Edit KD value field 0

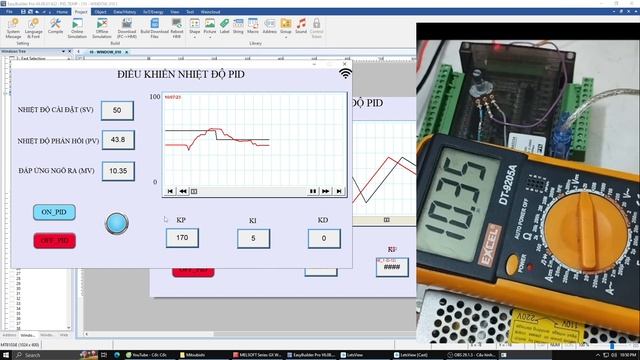[x=324, y=238]
